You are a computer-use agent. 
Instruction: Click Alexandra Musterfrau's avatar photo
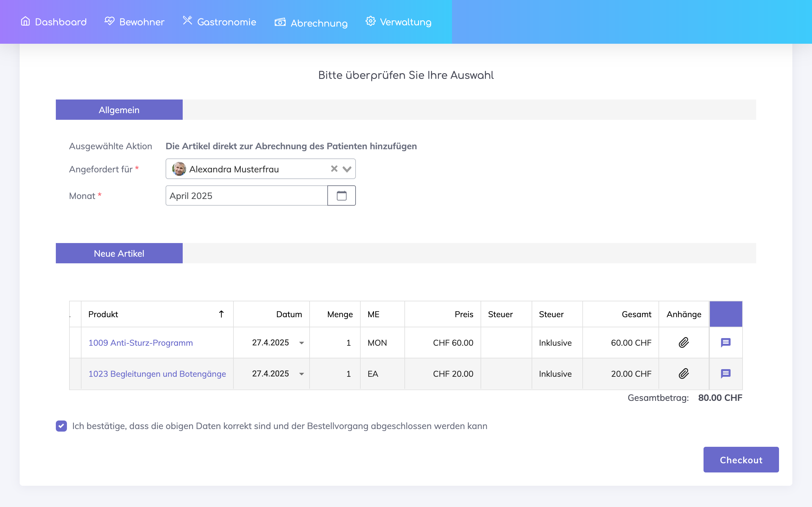pyautogui.click(x=179, y=169)
